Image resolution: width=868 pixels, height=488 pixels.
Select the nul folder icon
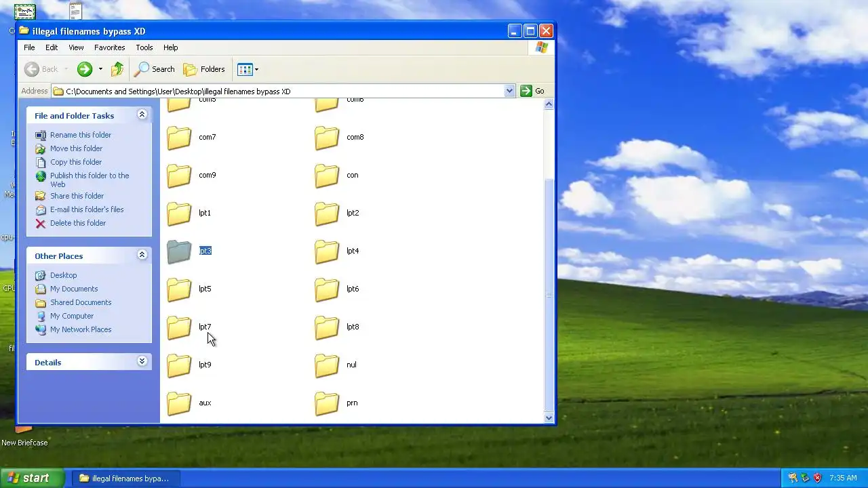tap(327, 365)
